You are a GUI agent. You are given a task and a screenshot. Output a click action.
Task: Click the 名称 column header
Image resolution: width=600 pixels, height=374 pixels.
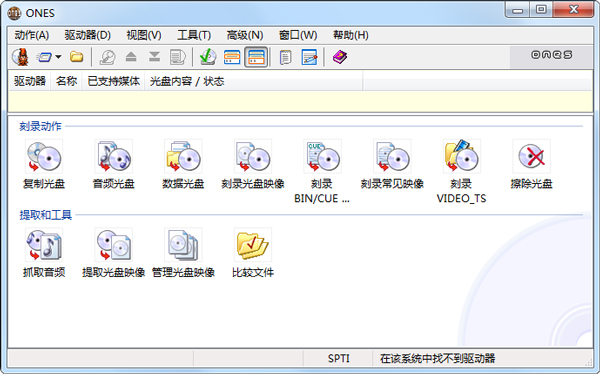click(x=66, y=81)
